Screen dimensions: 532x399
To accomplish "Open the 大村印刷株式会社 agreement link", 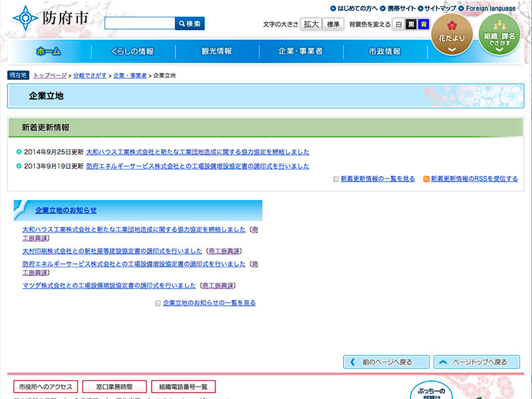I will click(112, 251).
